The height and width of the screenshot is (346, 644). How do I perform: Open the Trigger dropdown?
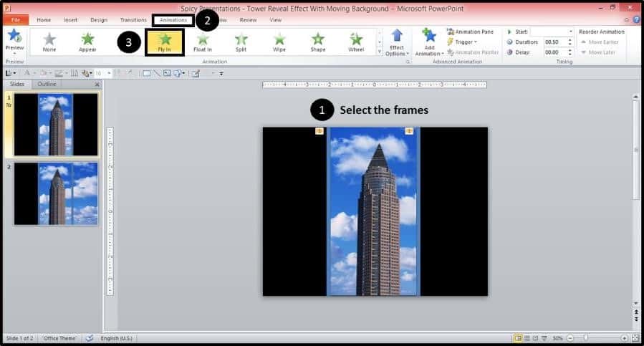click(x=462, y=42)
